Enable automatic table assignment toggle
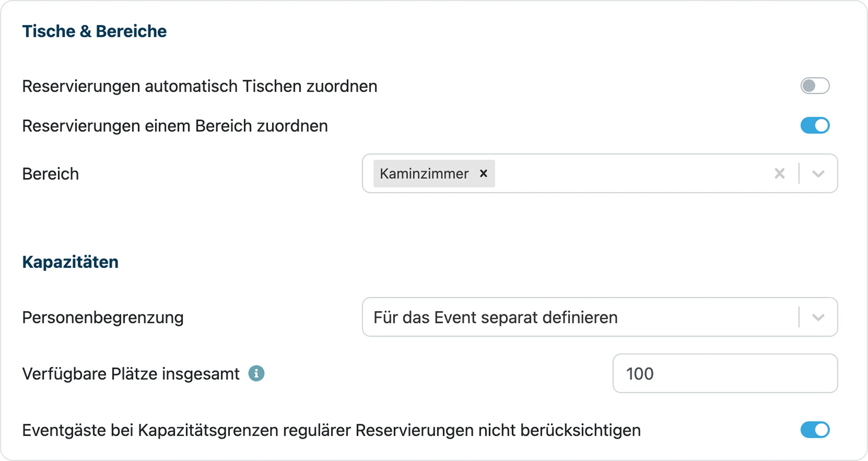Viewport: 868px width, 461px height. coord(815,86)
